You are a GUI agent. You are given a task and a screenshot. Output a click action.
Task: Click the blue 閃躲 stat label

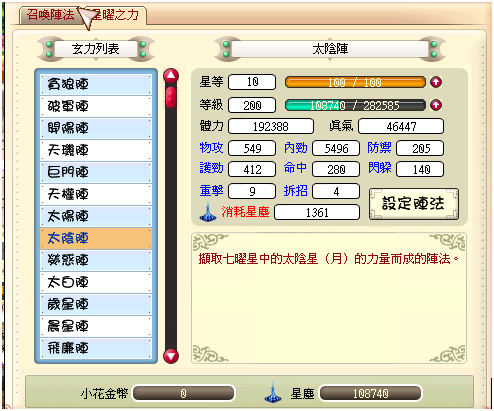(x=379, y=168)
